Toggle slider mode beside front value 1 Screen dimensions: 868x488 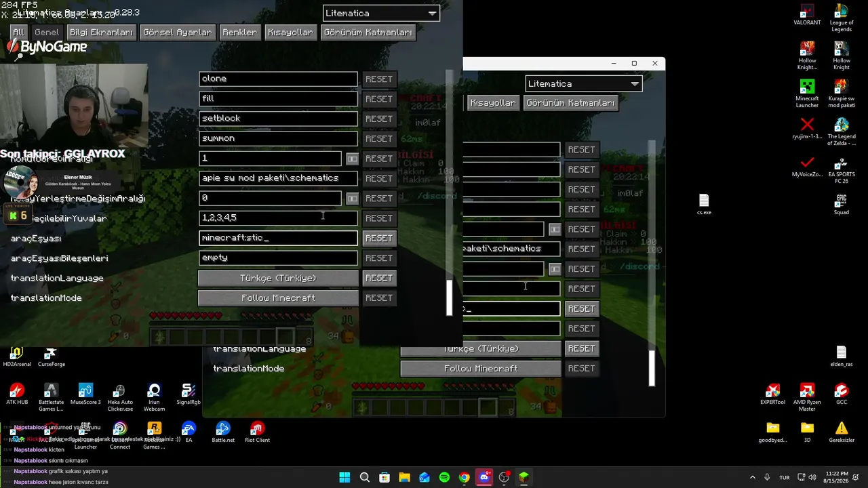[352, 159]
